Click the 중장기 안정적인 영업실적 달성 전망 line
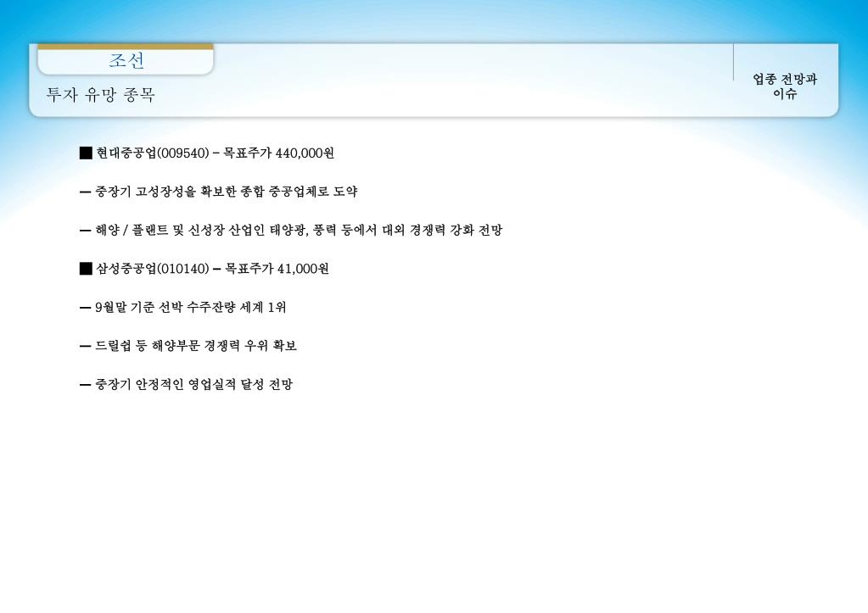 186,385
